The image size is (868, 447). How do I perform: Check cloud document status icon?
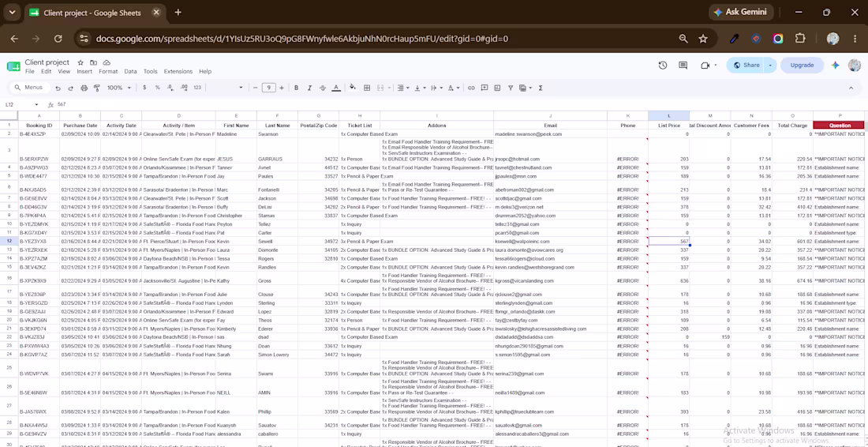pos(107,62)
